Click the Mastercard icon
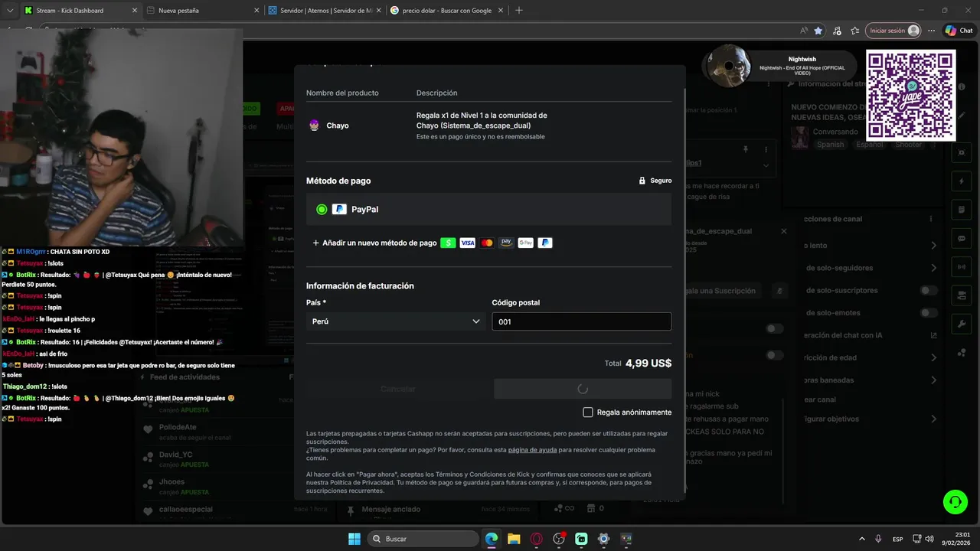 pos(487,243)
